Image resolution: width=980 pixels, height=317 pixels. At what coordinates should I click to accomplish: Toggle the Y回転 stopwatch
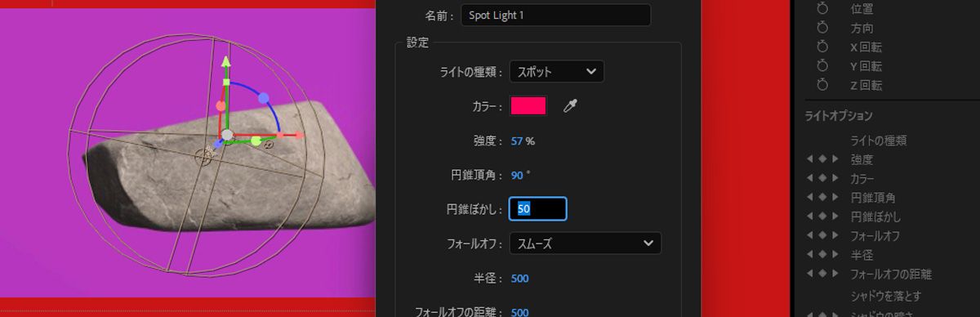[x=823, y=65]
